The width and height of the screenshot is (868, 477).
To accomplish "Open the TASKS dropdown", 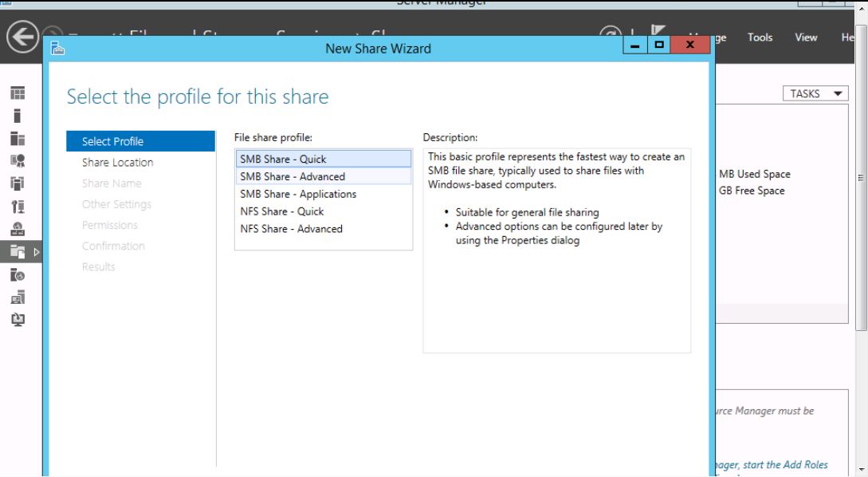I will [x=813, y=93].
